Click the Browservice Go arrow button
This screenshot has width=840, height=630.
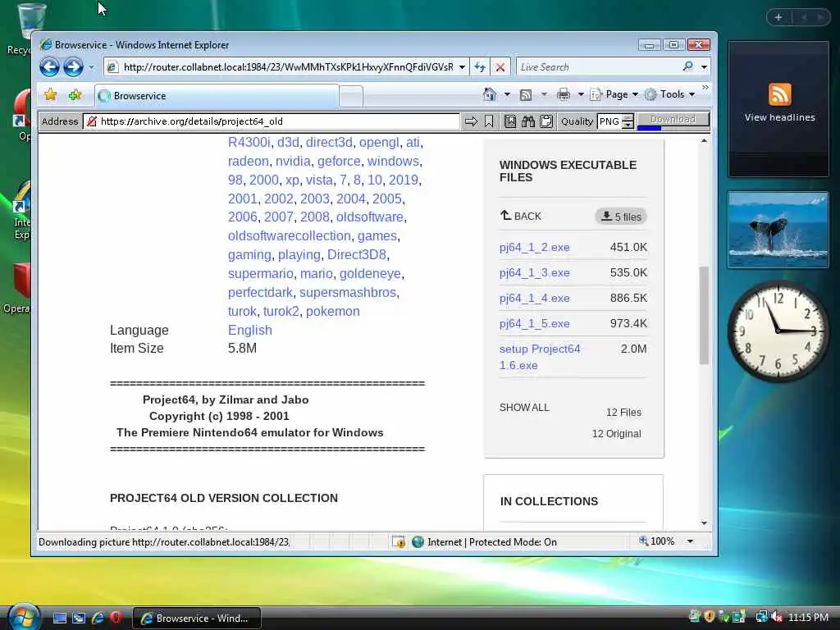point(471,121)
